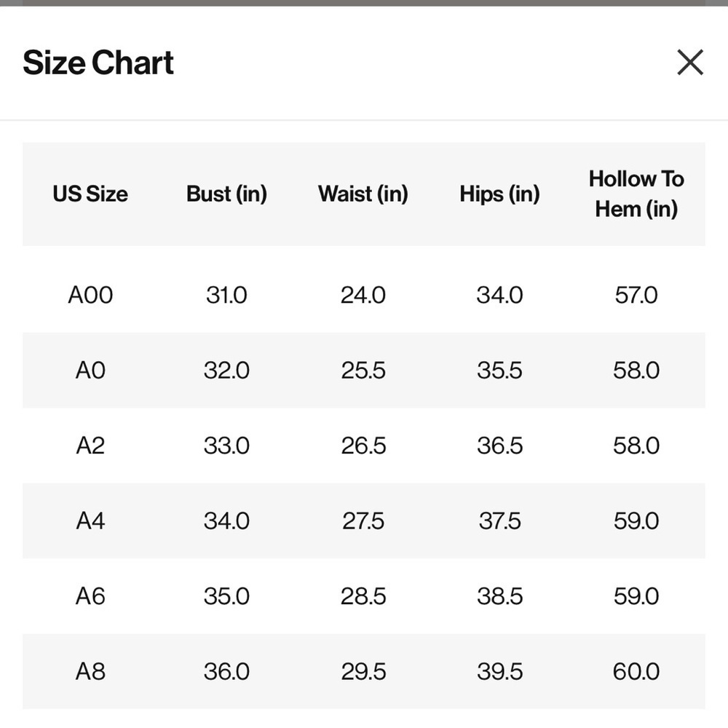728x728 pixels.
Task: Click the Bust (in) column header
Action: coord(226,194)
